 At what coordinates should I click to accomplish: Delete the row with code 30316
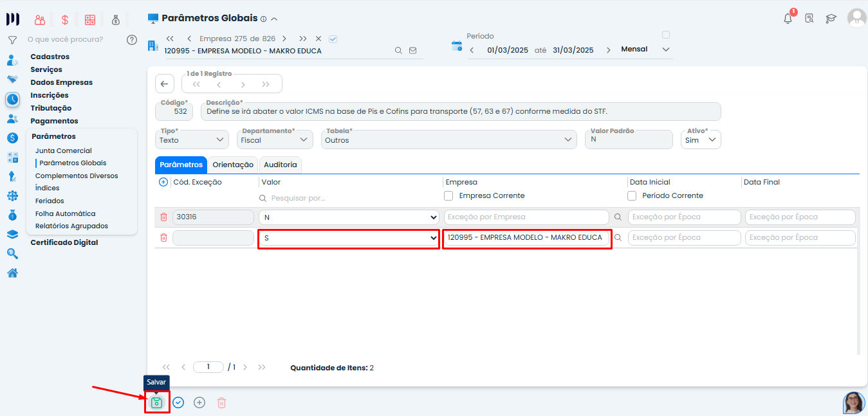tap(163, 217)
